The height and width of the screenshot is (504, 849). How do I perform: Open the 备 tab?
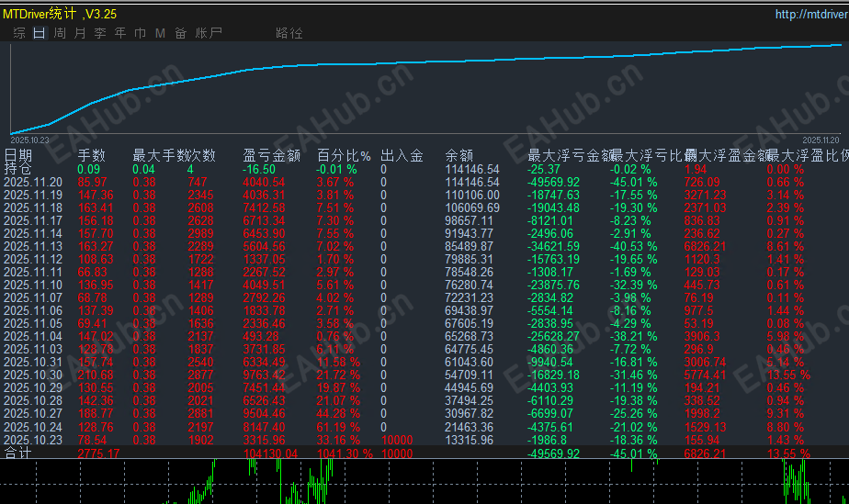[181, 33]
